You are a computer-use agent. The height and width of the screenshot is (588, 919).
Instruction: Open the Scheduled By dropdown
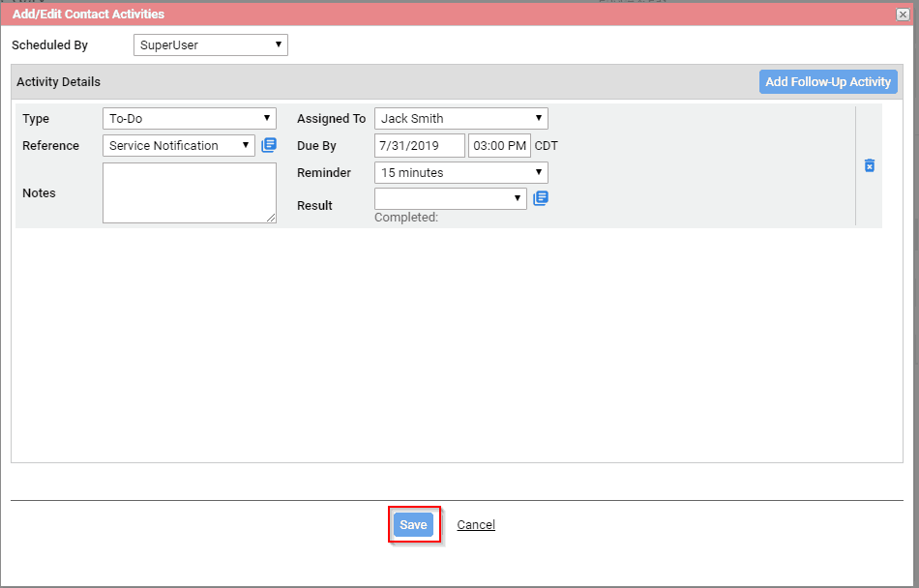click(x=211, y=45)
